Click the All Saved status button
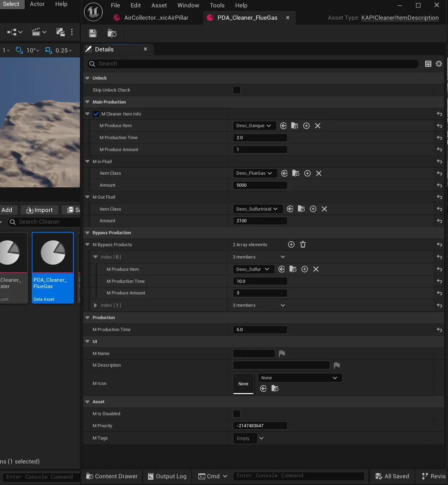448x485 pixels. click(392, 476)
